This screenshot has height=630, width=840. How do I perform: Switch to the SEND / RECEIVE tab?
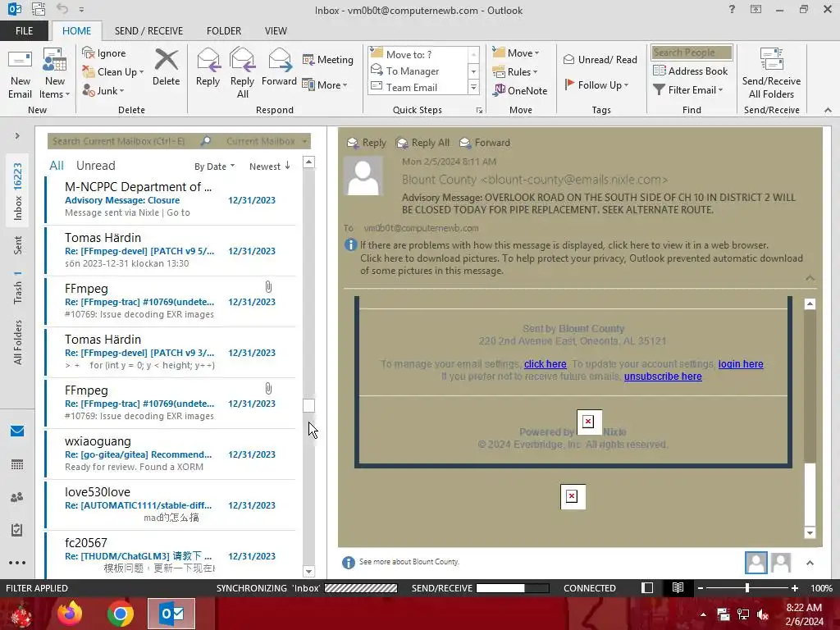pyautogui.click(x=149, y=31)
